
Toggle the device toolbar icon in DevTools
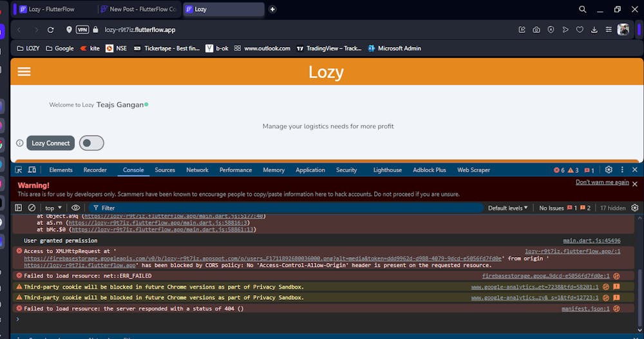[x=32, y=169]
